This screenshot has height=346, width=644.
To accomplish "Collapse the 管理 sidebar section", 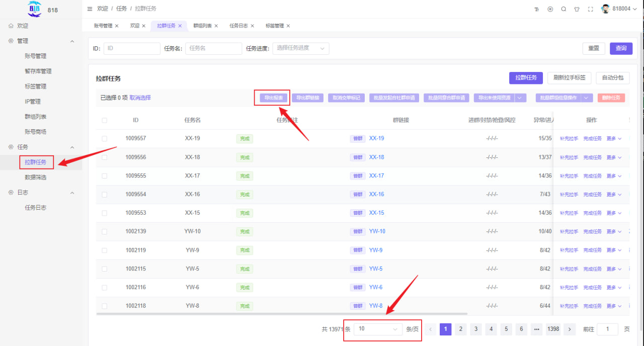I will (x=72, y=41).
